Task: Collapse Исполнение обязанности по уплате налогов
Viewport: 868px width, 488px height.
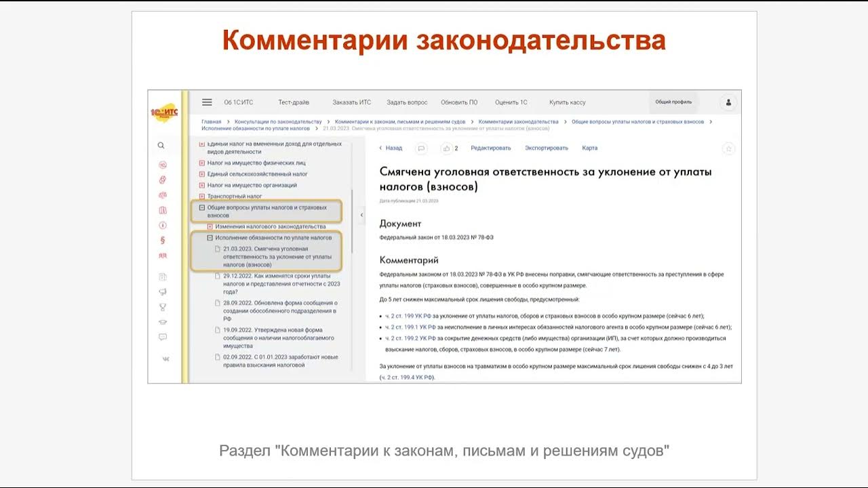Action: 210,238
